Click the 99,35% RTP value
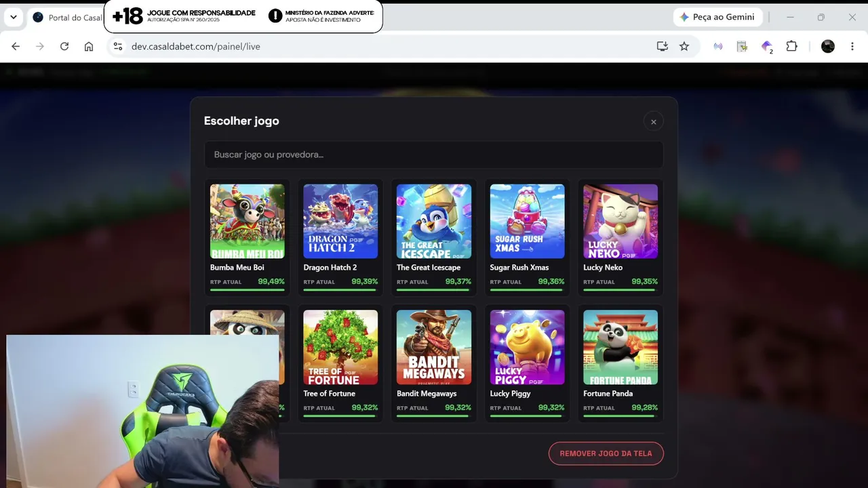The image size is (868, 488). point(644,282)
